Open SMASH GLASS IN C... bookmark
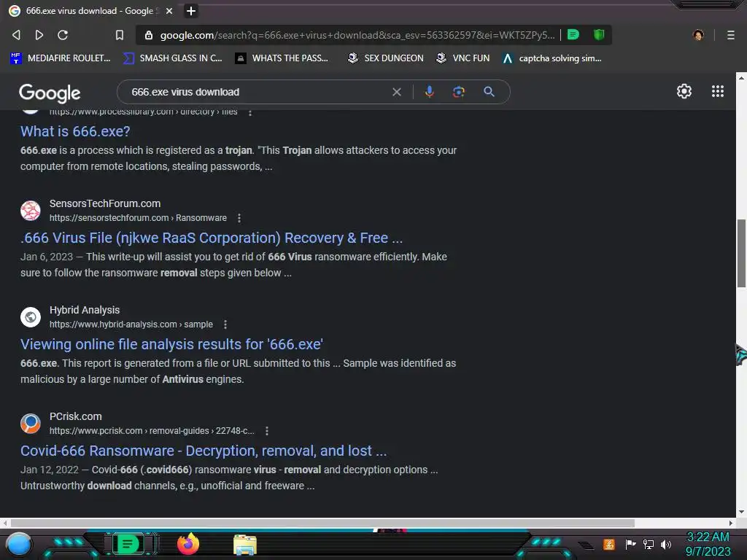 (x=173, y=58)
